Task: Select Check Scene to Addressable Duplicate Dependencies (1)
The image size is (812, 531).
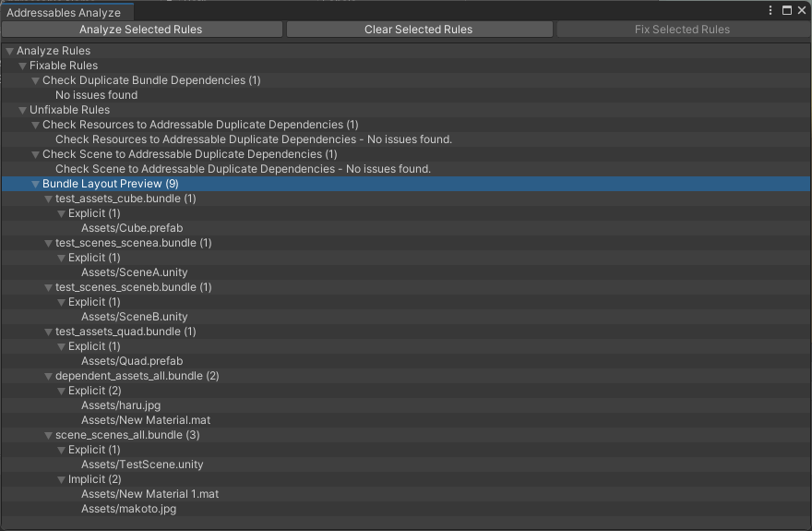Action: (406, 154)
